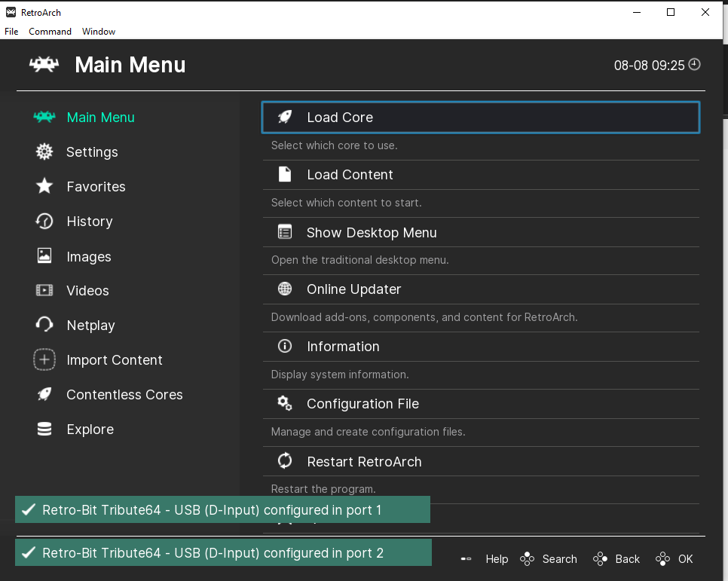Click "Manage and create configuration files." text

click(x=369, y=432)
